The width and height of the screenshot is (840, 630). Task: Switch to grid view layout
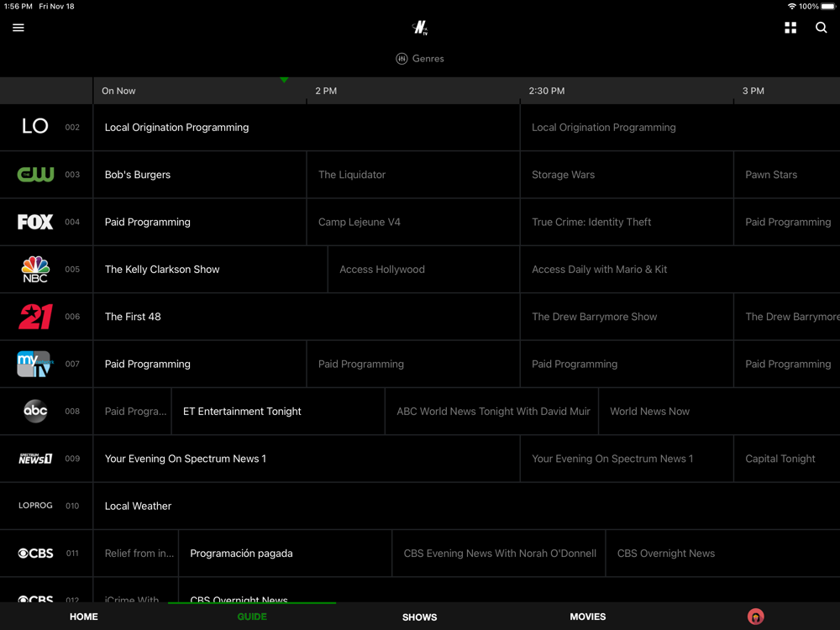coord(790,28)
